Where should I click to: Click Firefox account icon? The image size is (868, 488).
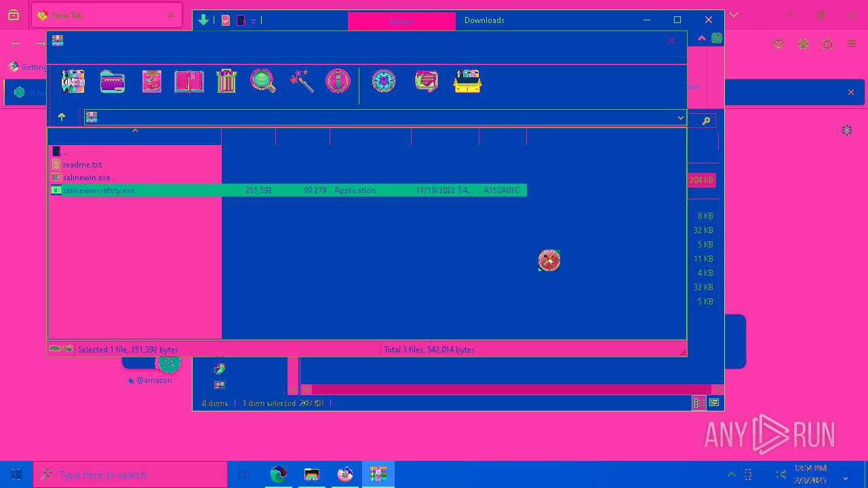tap(803, 44)
